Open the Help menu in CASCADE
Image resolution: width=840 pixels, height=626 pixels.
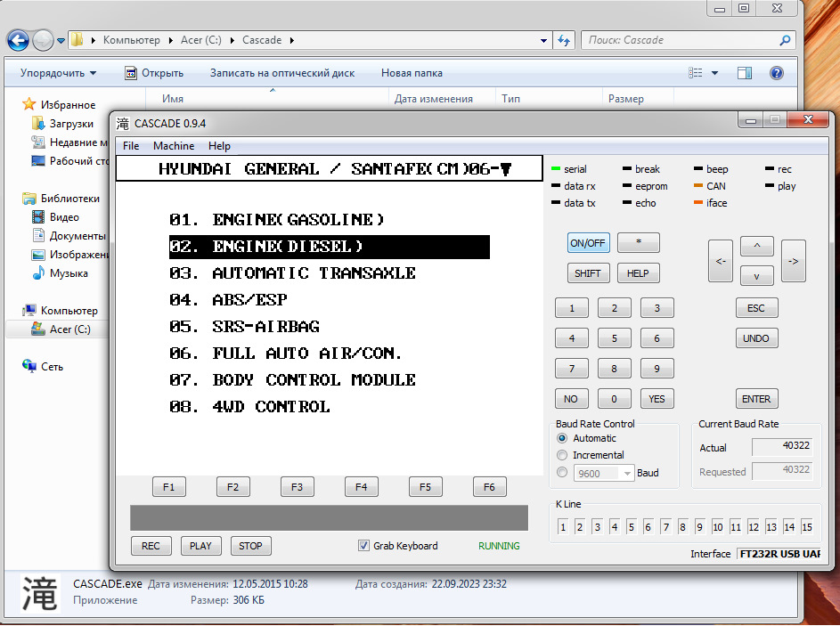point(219,146)
